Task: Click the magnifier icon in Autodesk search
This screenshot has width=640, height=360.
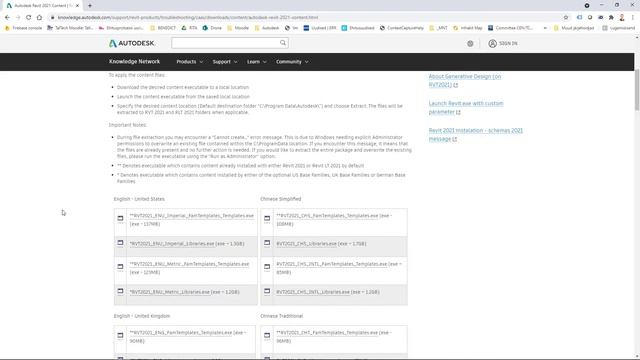Action: (282, 43)
